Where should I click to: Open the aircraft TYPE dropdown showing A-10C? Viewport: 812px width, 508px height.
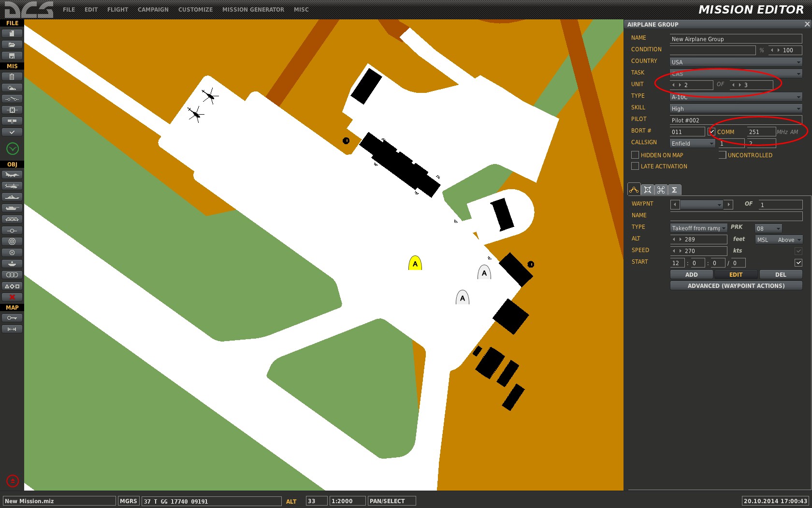pyautogui.click(x=736, y=97)
